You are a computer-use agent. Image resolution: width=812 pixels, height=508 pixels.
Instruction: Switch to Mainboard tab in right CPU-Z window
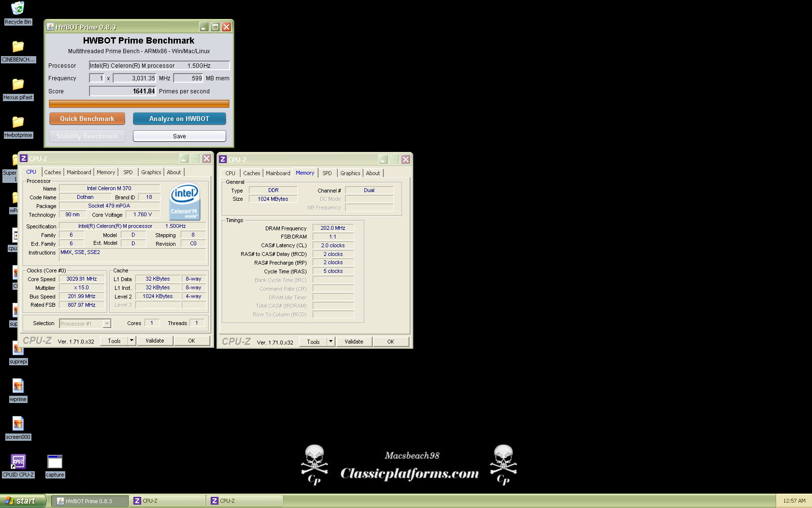(x=278, y=173)
